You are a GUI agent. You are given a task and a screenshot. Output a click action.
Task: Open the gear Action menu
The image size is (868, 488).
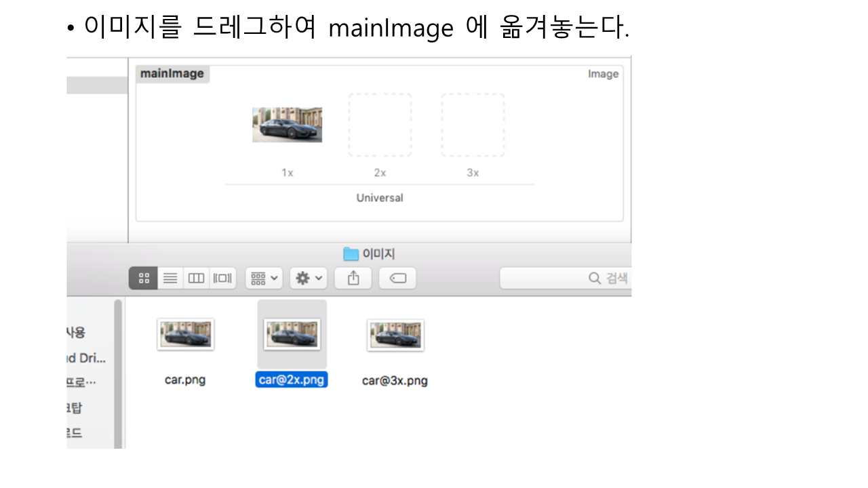coord(309,278)
